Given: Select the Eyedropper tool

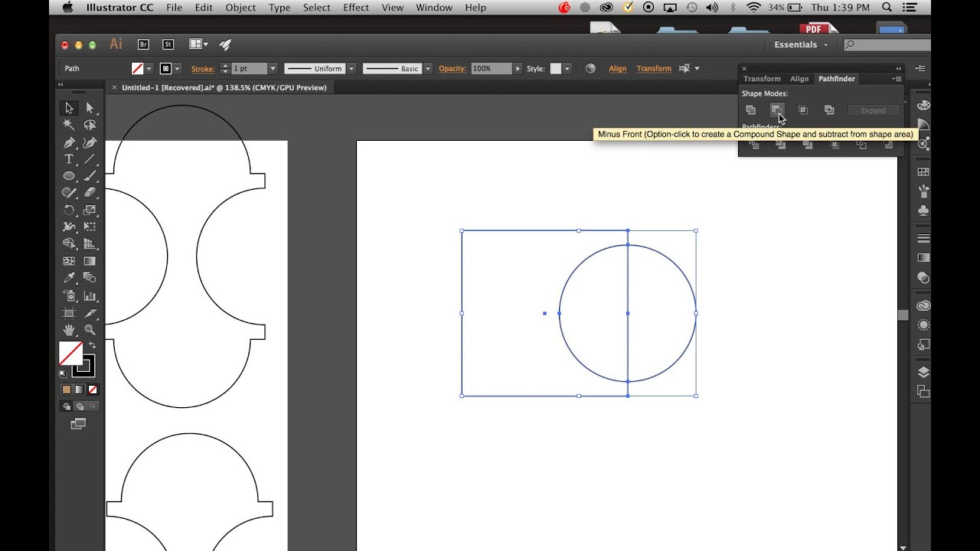Looking at the screenshot, I should [x=69, y=278].
